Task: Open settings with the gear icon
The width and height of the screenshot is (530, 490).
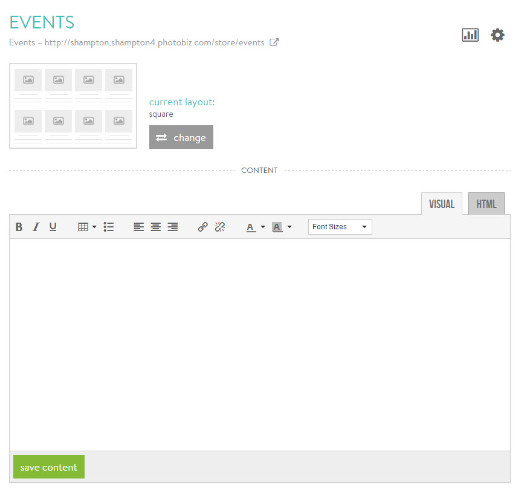Action: pyautogui.click(x=498, y=35)
